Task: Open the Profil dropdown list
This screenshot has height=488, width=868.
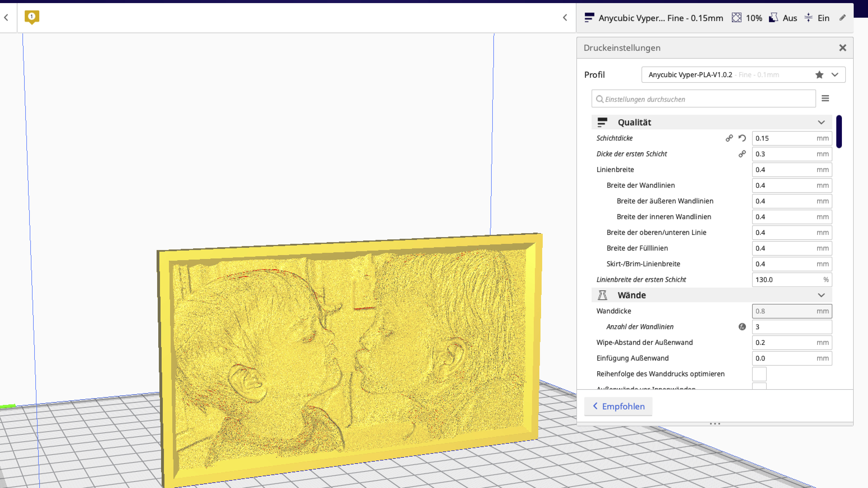Action: (835, 75)
